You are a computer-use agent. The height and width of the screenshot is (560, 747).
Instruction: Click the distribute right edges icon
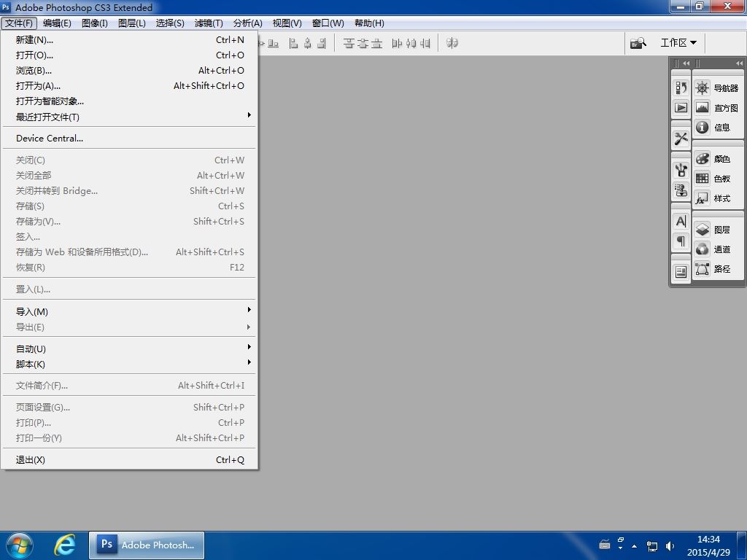(x=425, y=43)
